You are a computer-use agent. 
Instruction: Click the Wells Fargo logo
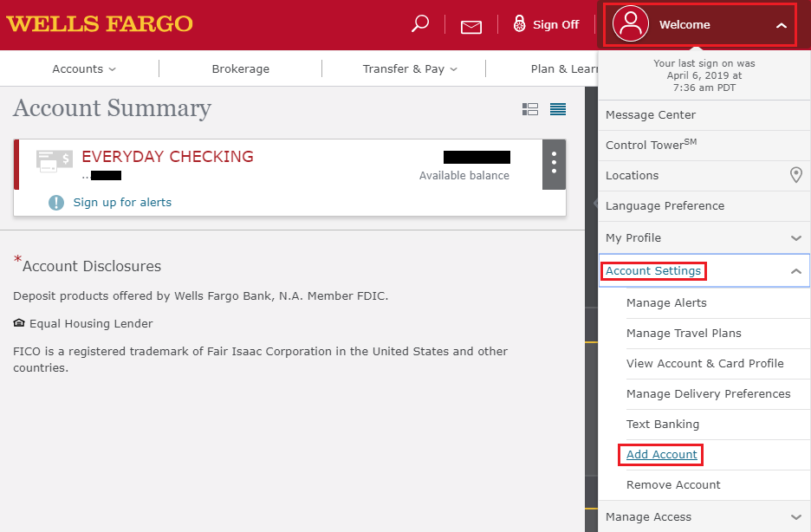100,23
